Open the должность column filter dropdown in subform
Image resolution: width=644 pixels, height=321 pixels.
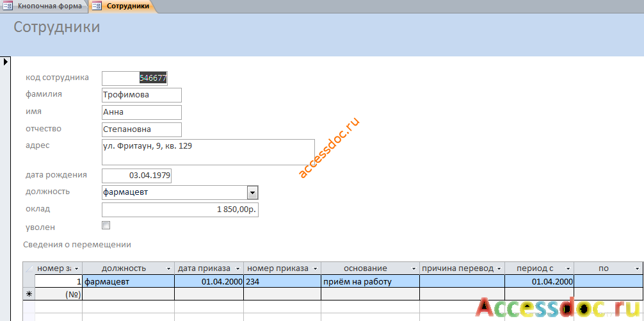169,268
